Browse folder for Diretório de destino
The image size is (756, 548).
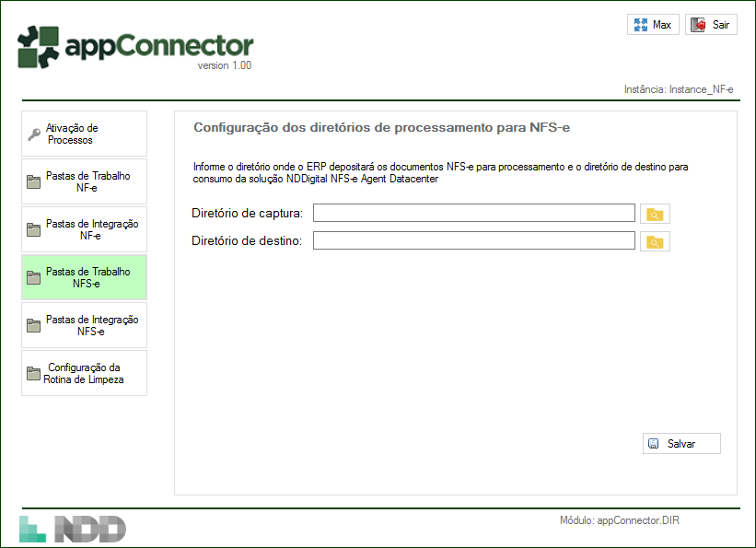coord(655,241)
